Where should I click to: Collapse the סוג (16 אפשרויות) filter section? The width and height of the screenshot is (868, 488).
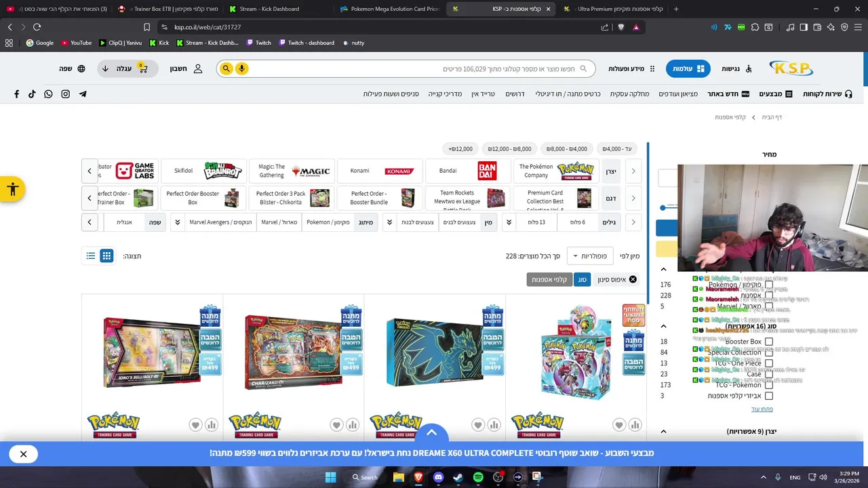click(x=663, y=326)
